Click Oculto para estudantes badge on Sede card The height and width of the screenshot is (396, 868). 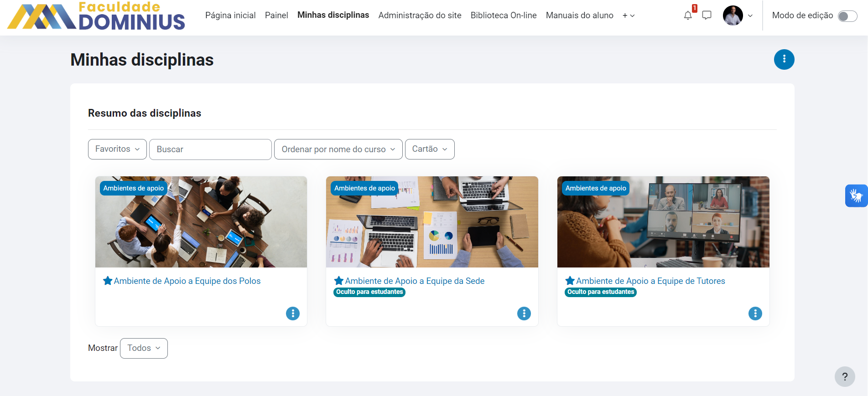pos(369,292)
